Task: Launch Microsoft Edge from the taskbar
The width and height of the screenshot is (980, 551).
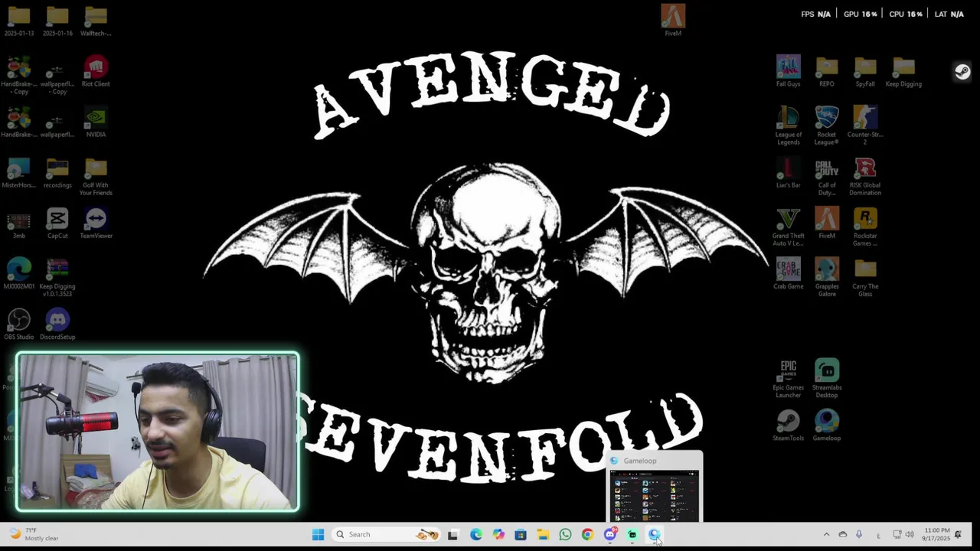Action: [475, 535]
